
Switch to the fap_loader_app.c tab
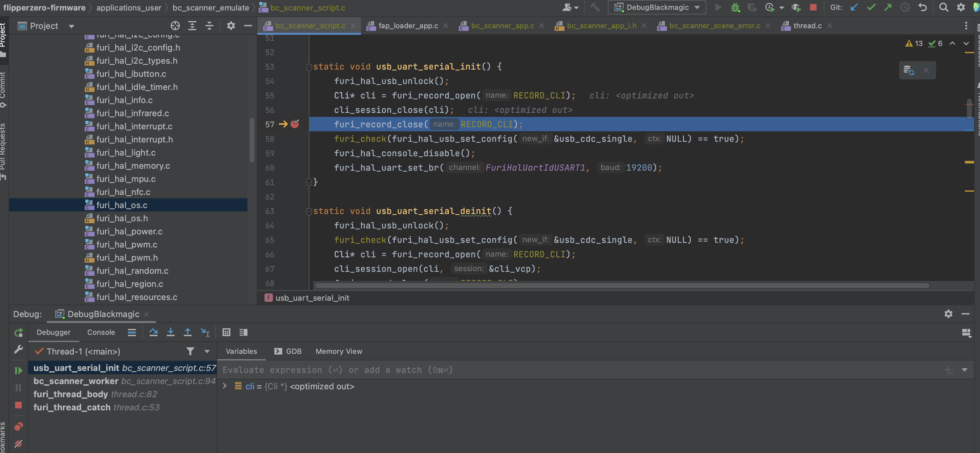pyautogui.click(x=408, y=26)
